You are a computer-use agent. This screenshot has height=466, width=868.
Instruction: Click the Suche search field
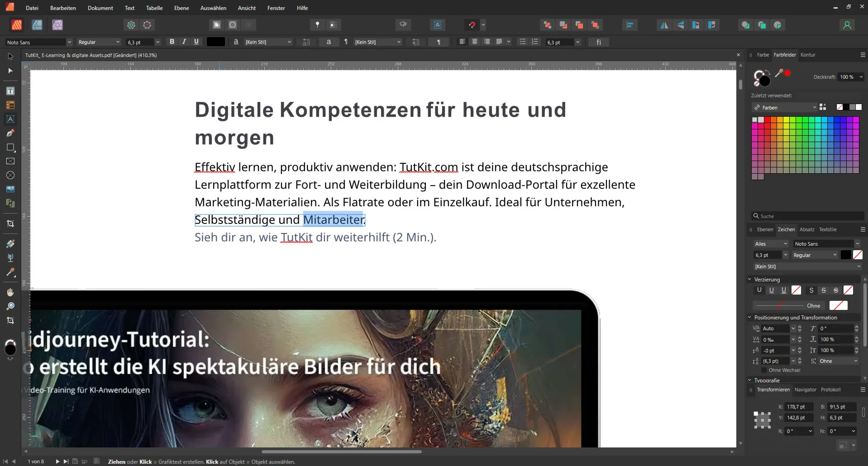click(x=808, y=216)
